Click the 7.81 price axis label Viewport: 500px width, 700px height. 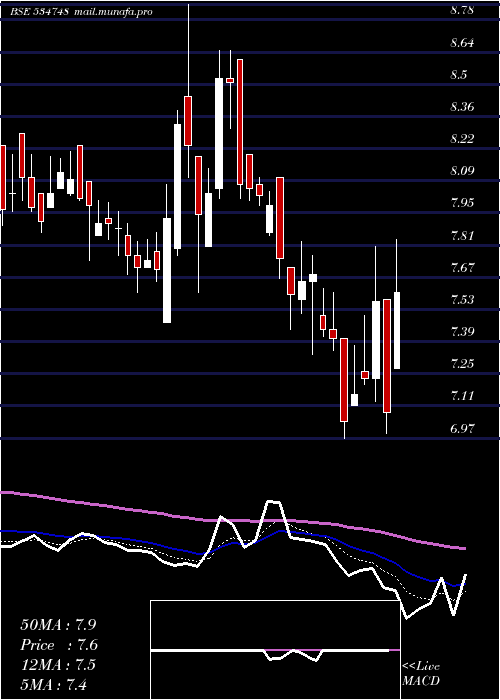[462, 235]
